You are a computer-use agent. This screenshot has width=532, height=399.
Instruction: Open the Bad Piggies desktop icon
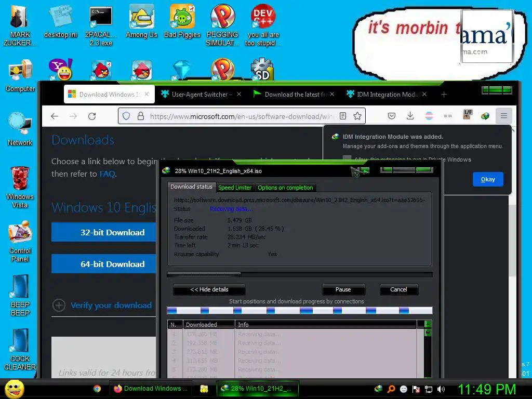coord(182,21)
